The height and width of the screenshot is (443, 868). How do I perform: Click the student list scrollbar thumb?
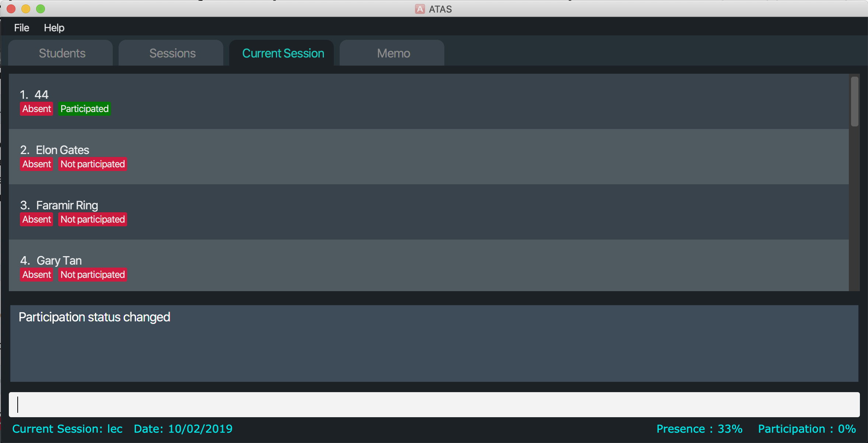pyautogui.click(x=854, y=101)
